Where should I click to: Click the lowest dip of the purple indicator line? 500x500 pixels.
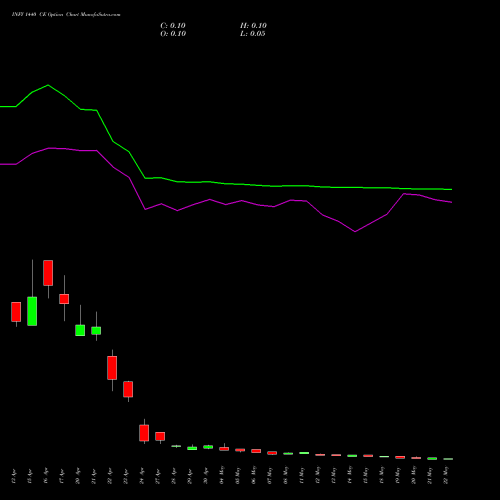pos(355,232)
